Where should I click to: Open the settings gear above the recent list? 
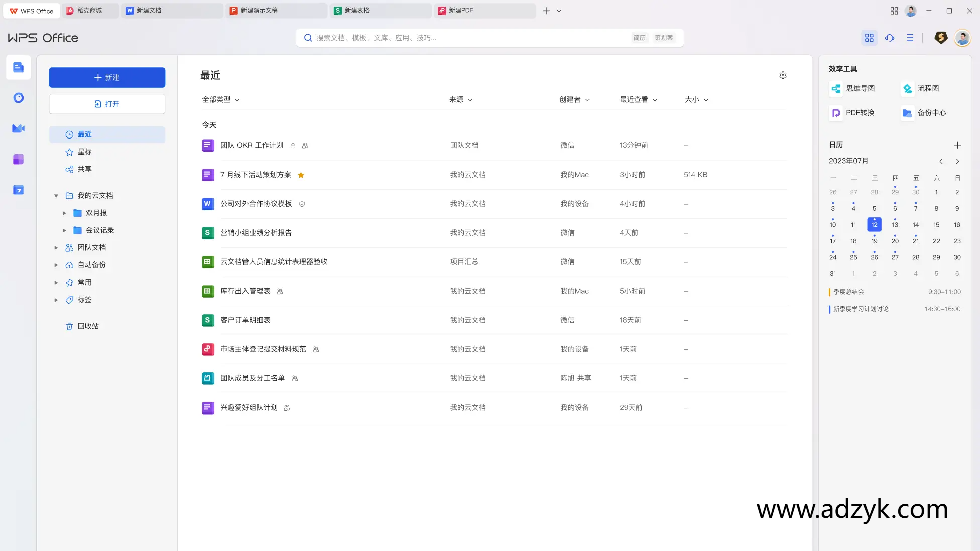[x=783, y=75]
